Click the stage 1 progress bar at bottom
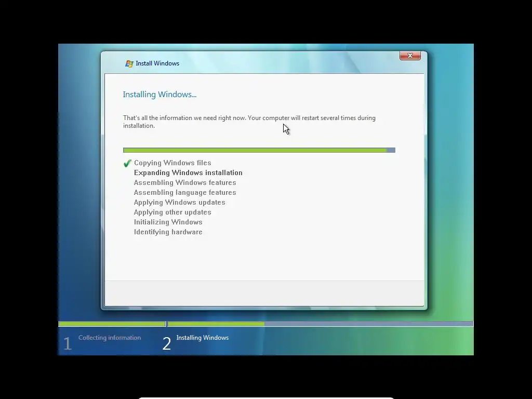Viewport: 532px width, 399px height. pyautogui.click(x=112, y=324)
